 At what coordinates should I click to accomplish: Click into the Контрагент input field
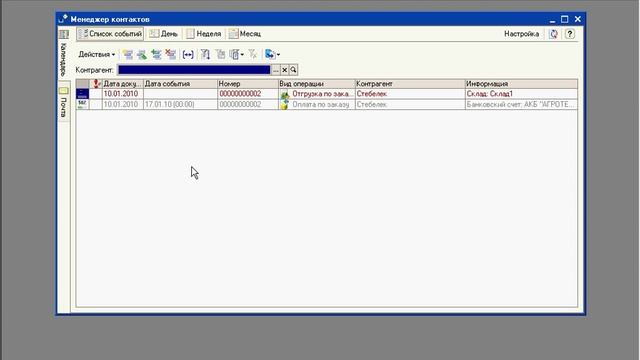(194, 70)
